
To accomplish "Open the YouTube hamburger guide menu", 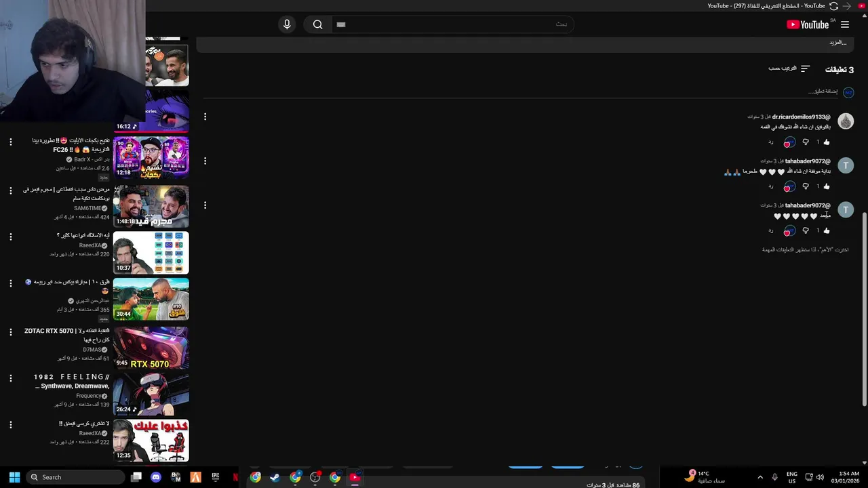I will [844, 24].
